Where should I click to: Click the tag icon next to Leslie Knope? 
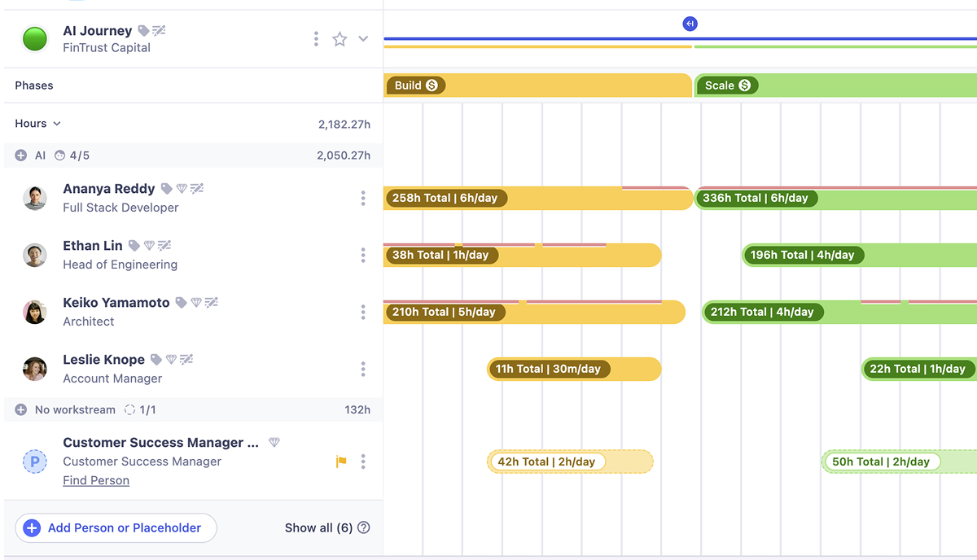(x=156, y=360)
